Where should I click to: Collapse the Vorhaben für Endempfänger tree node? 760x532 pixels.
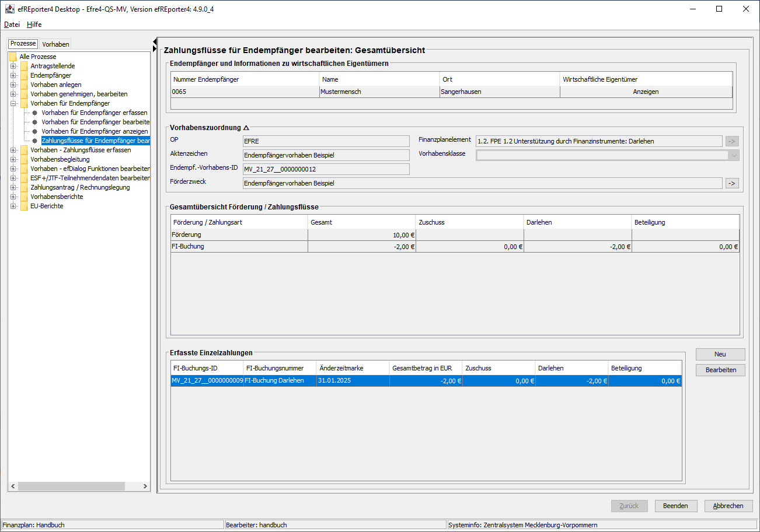[x=13, y=103]
